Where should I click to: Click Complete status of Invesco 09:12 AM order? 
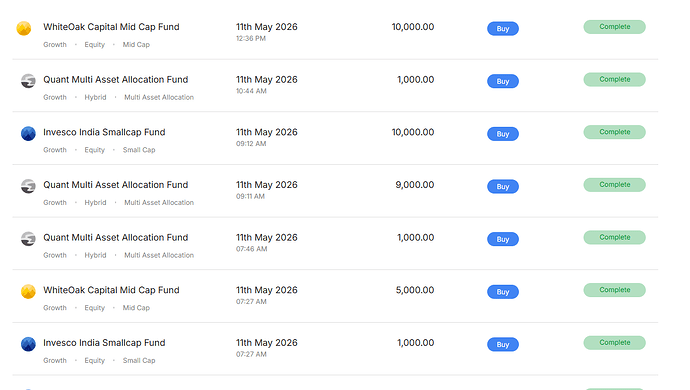(x=614, y=132)
